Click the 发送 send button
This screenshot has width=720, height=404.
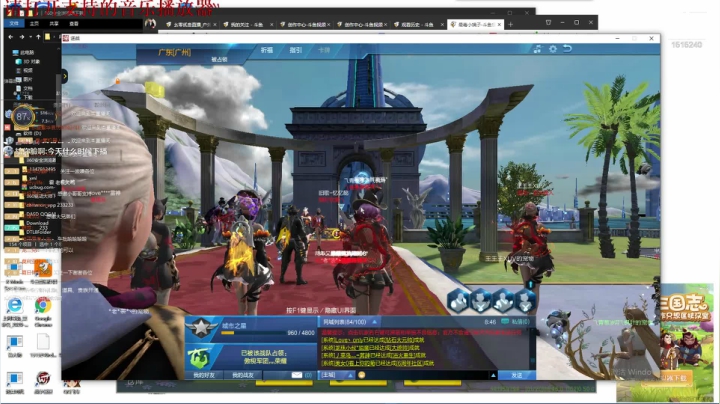coord(517,375)
